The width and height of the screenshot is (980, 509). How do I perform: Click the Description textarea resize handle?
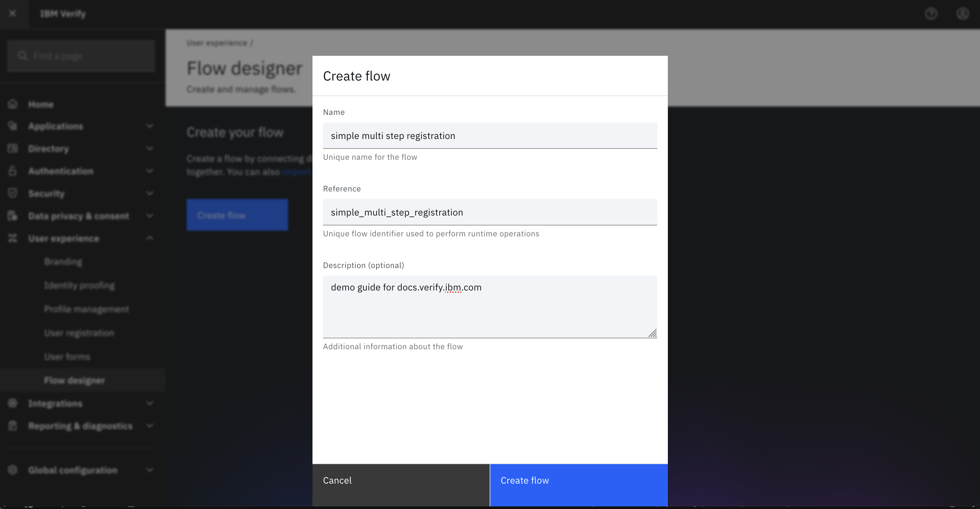coord(652,333)
